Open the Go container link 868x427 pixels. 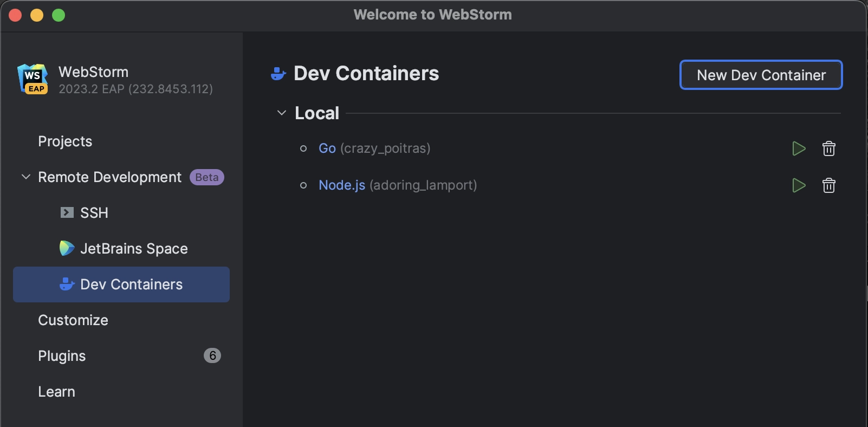coord(327,148)
